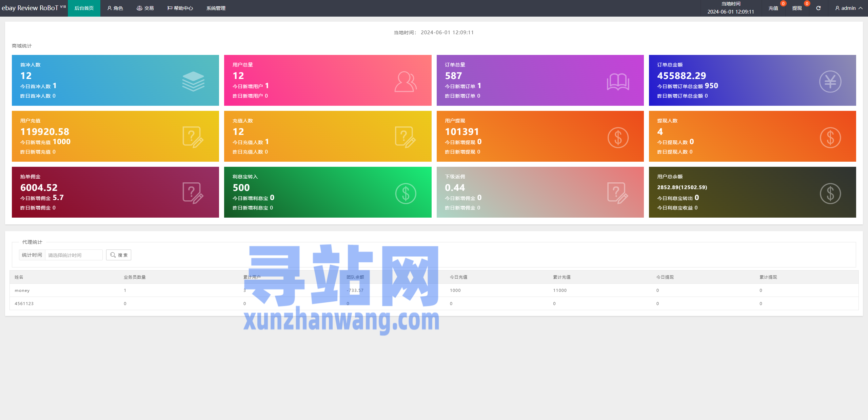Screen dimensions: 868x420
Task: Click the 姓名 column header
Action: click(x=19, y=277)
